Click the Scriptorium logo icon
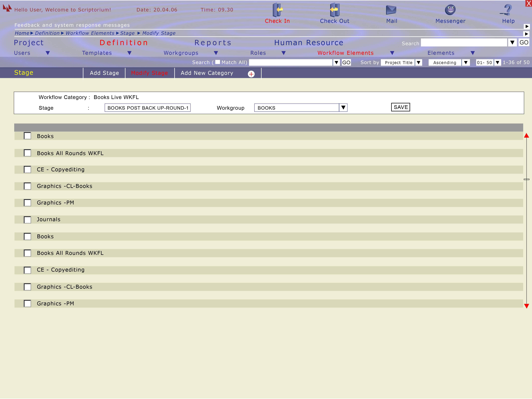The width and height of the screenshot is (532, 399). coord(7,8)
